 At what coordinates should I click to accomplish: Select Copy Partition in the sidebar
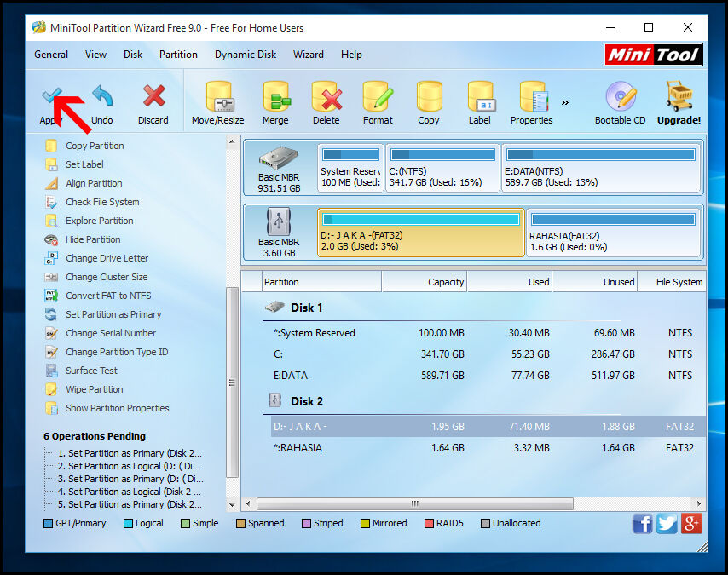95,146
